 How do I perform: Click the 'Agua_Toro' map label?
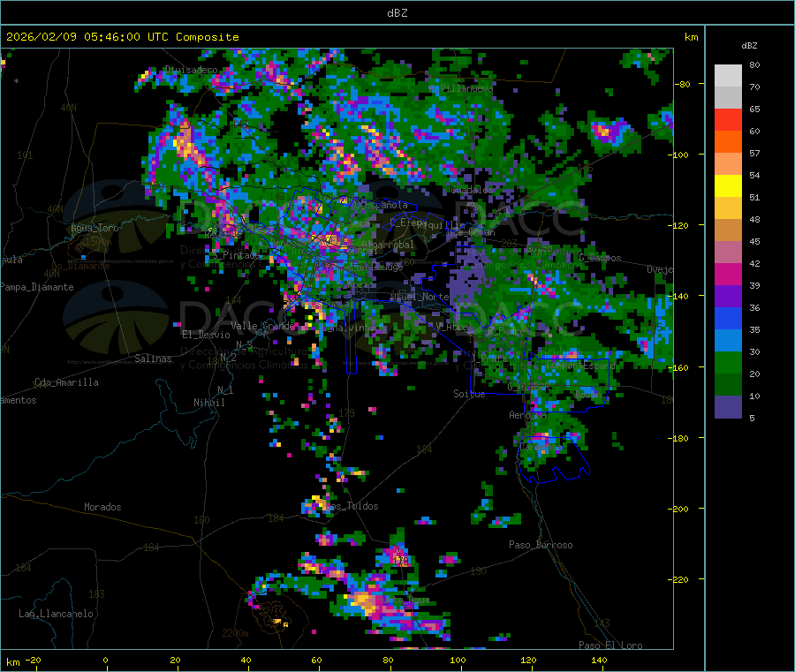[x=95, y=228]
